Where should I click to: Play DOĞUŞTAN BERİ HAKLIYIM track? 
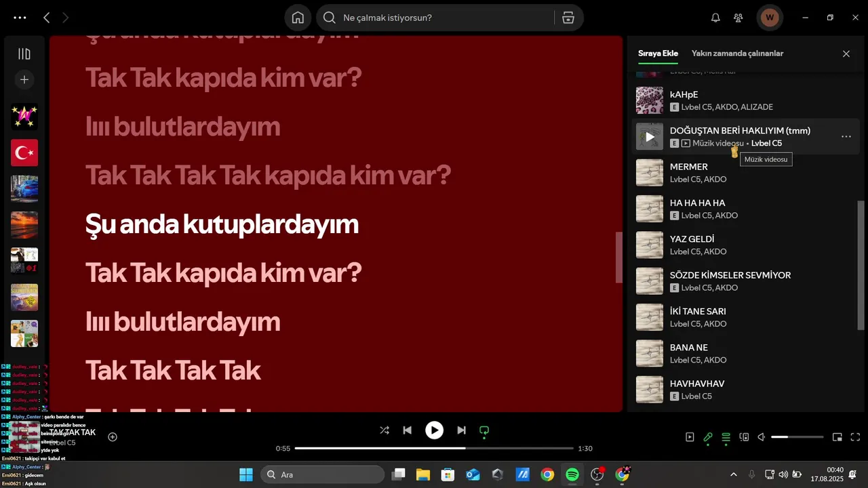tap(650, 137)
